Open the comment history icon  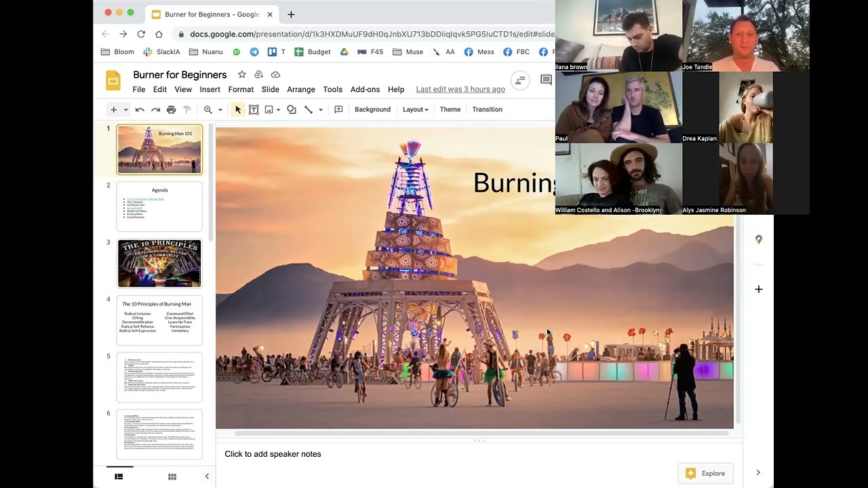tap(546, 80)
